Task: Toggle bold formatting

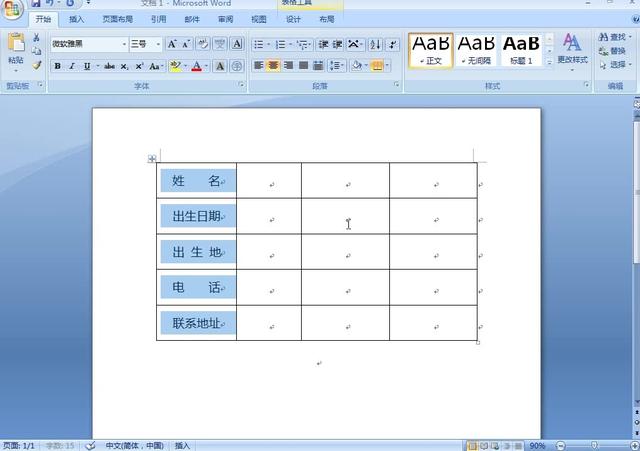Action: coord(58,66)
